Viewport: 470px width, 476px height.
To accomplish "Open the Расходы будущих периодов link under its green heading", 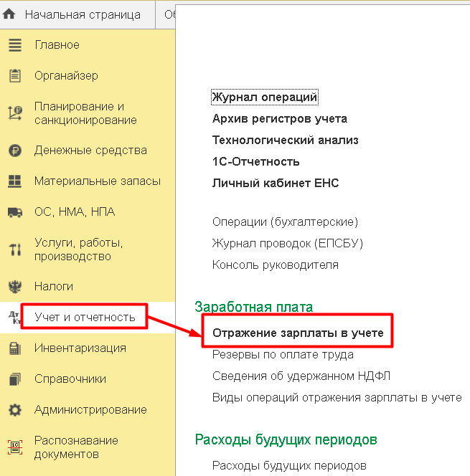I will [289, 466].
